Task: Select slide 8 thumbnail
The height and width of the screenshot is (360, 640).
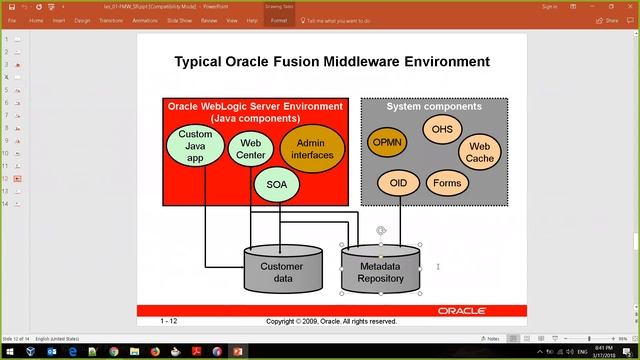Action: click(x=17, y=128)
